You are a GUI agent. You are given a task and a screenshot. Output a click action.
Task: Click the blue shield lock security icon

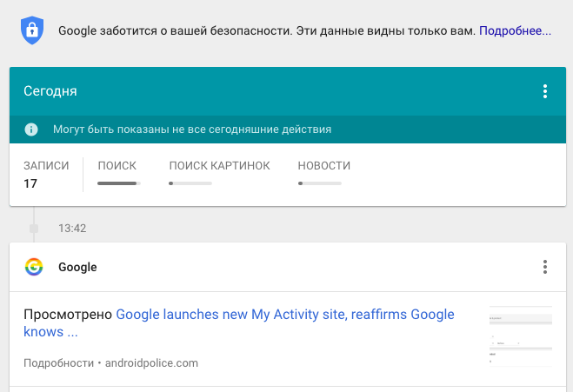[32, 30]
